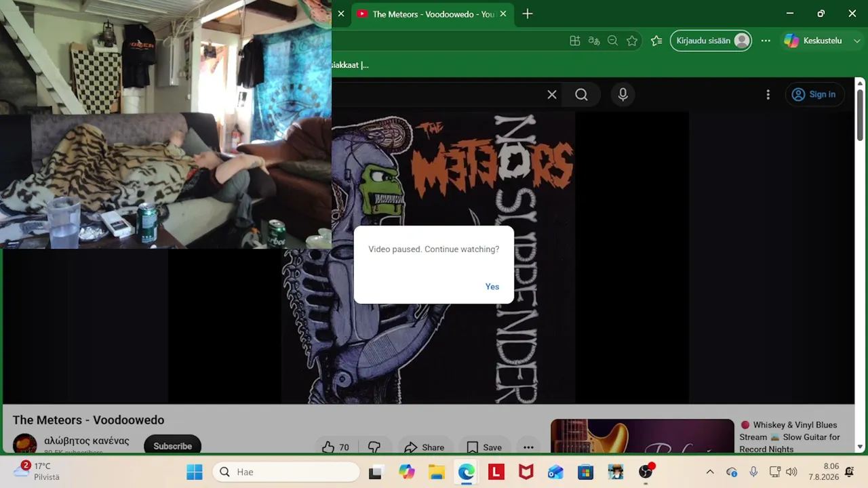Subscribe to the αλώβητος κανένας channel
The height and width of the screenshot is (488, 868).
click(172, 445)
